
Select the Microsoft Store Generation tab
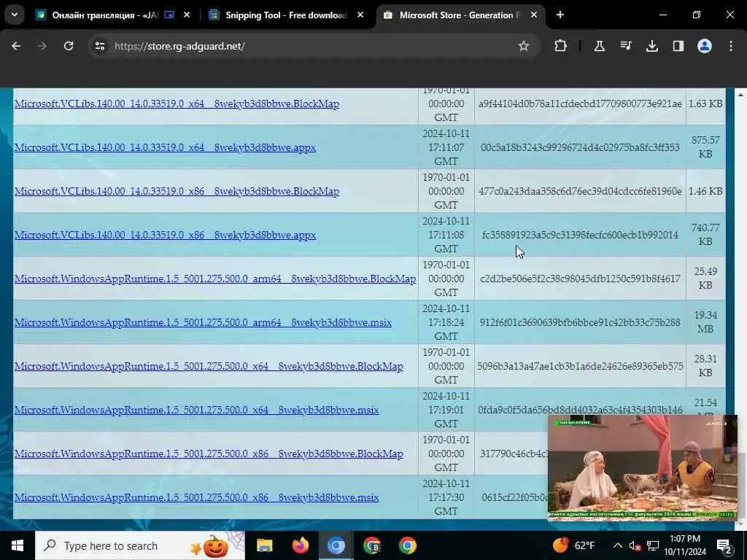pos(460,15)
